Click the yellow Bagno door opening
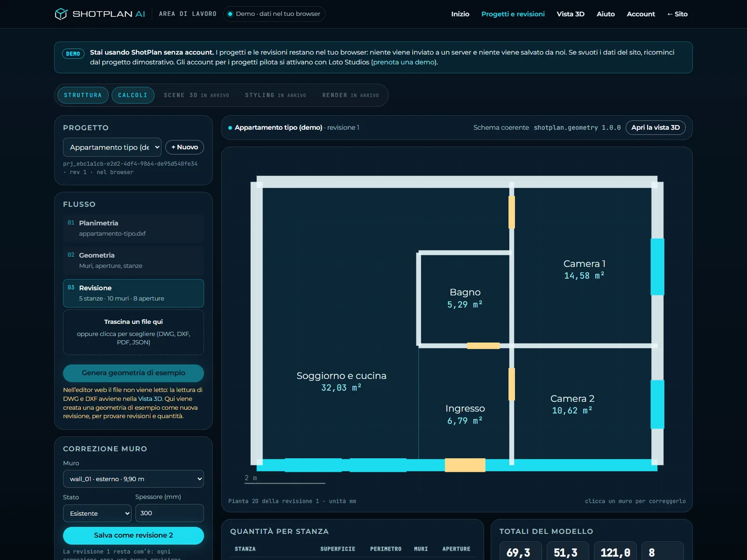The width and height of the screenshot is (747, 560). click(483, 346)
